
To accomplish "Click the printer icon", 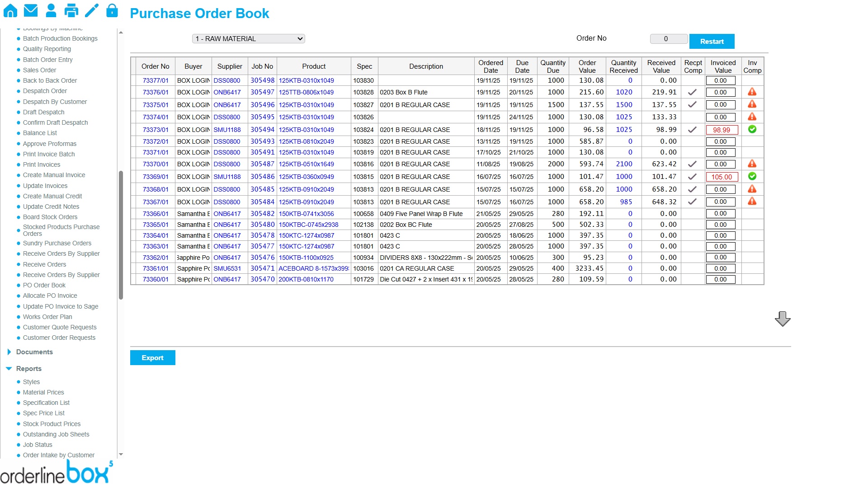I will tap(71, 10).
